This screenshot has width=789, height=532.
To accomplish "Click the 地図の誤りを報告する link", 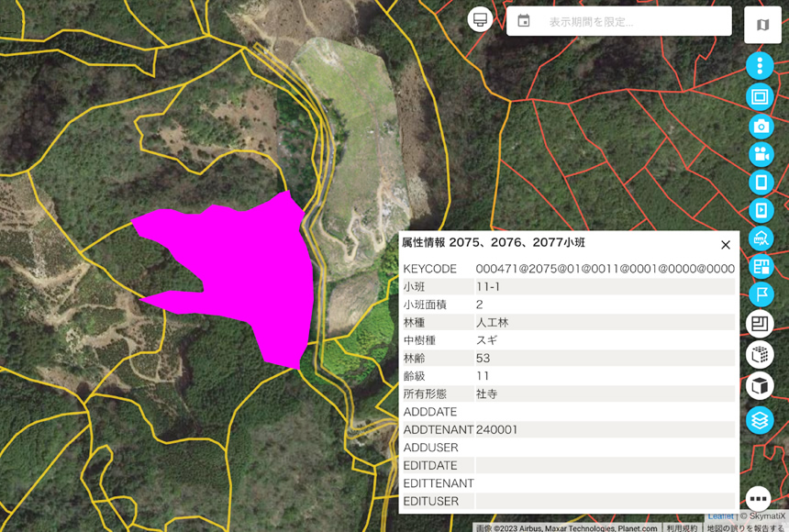I will (x=745, y=527).
